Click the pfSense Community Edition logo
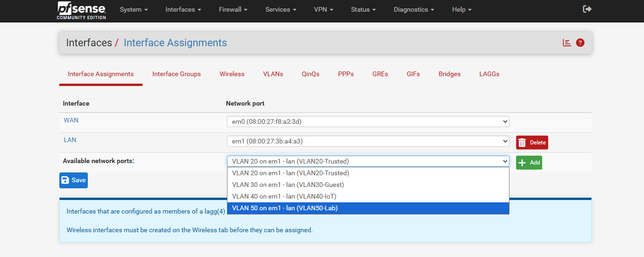This screenshot has height=257, width=644. 82,10
